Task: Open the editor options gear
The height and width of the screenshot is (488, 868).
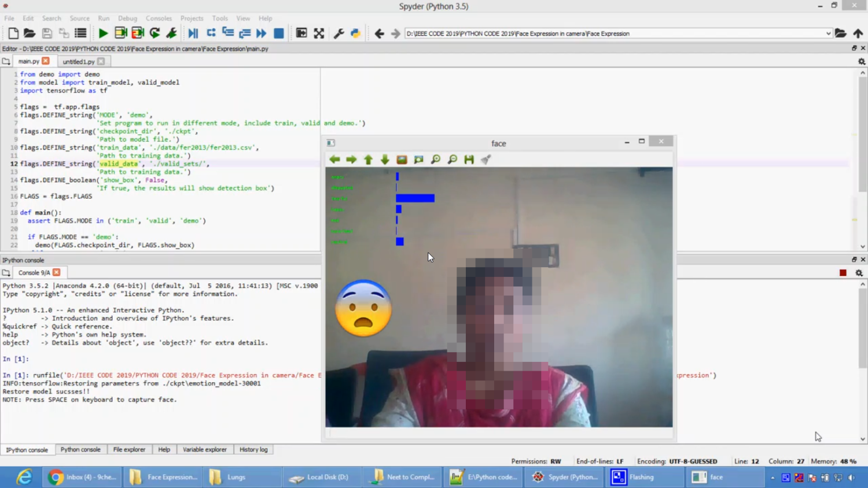Action: [x=862, y=61]
